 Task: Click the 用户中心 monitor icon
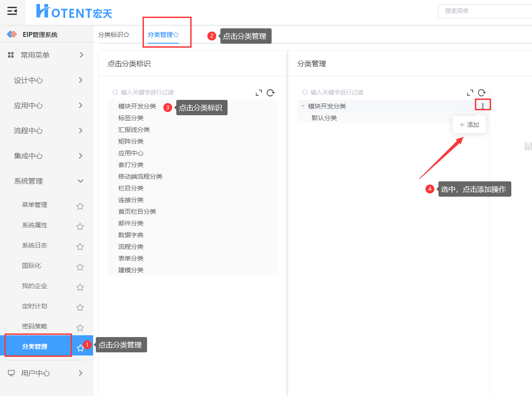[11, 373]
